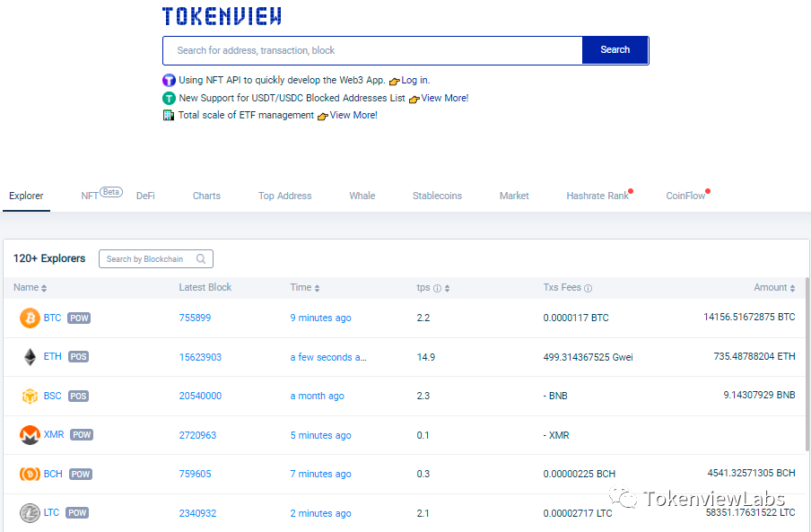Open the ETH explorer link
Image resolution: width=811 pixels, height=532 pixels.
[x=52, y=357]
